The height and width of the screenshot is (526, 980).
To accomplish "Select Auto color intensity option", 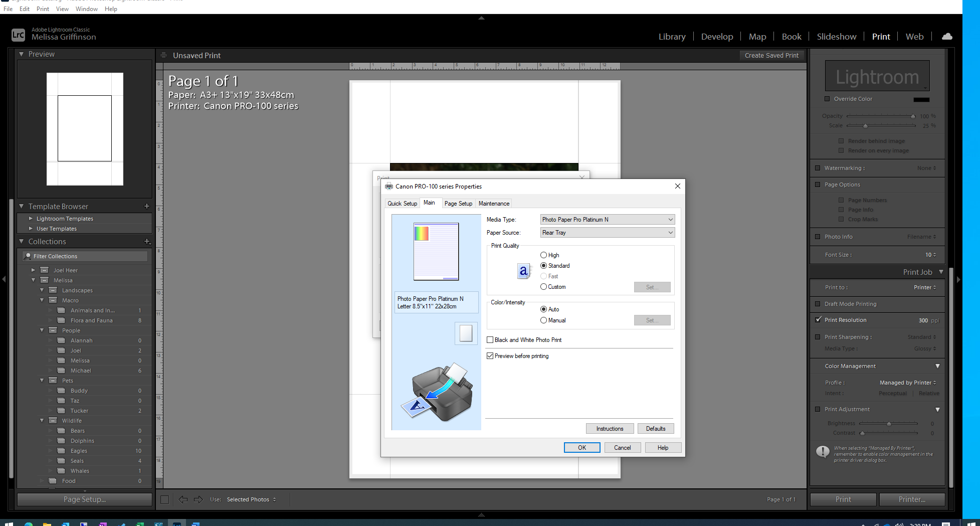I will click(x=543, y=309).
